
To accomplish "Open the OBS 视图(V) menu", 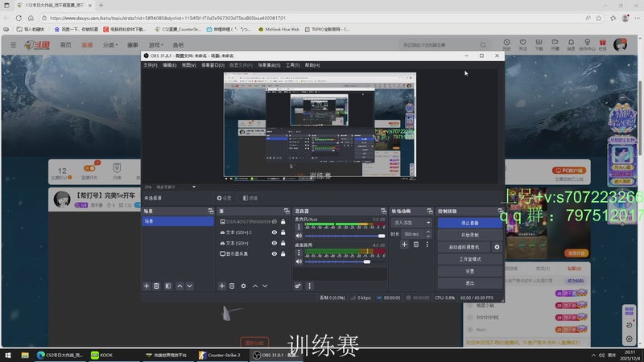I will (188, 65).
